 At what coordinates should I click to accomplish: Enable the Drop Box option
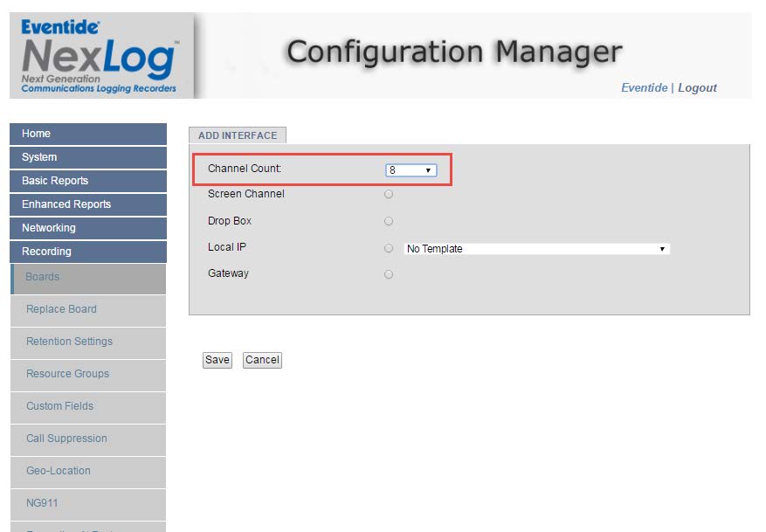point(388,221)
